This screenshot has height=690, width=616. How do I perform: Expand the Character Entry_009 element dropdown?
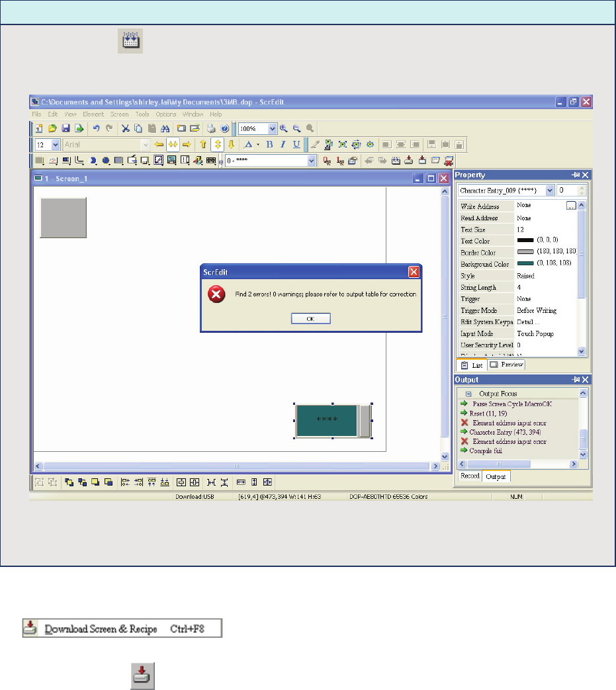(x=550, y=191)
